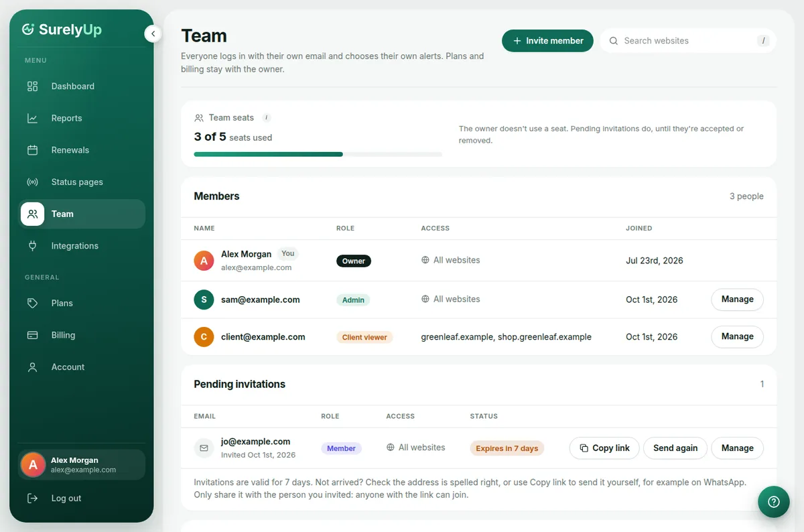
Task: Click the Dashboard grid icon
Action: 32,86
